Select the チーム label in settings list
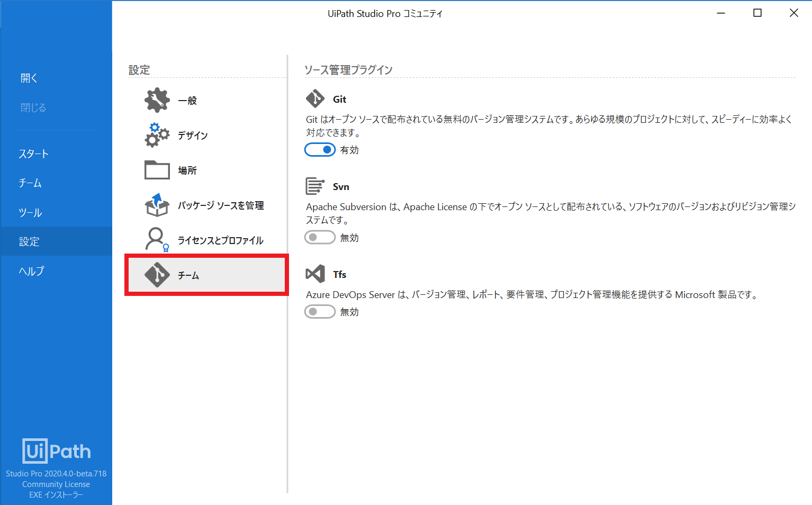 pos(188,275)
